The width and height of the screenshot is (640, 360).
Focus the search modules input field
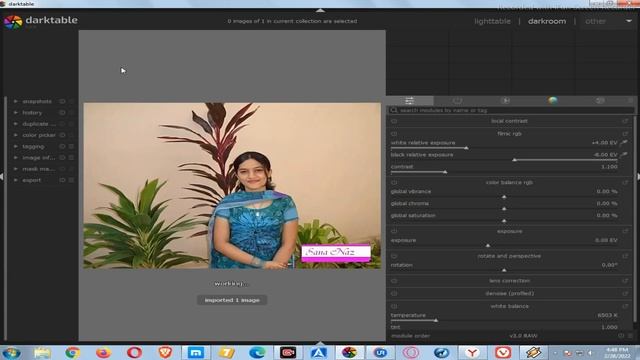511,110
